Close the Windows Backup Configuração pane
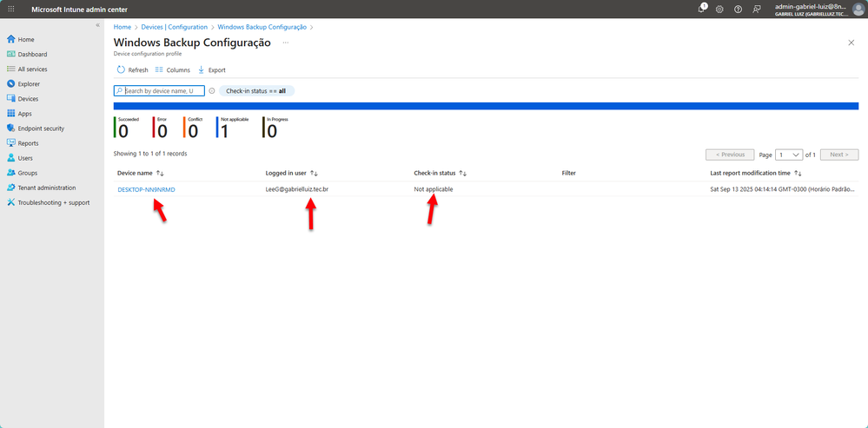This screenshot has width=868, height=428. point(851,43)
